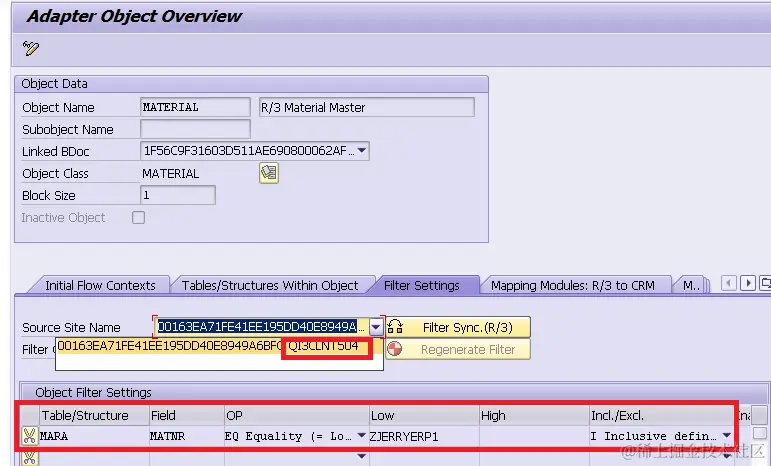Open the Object Class details icon

269,173
